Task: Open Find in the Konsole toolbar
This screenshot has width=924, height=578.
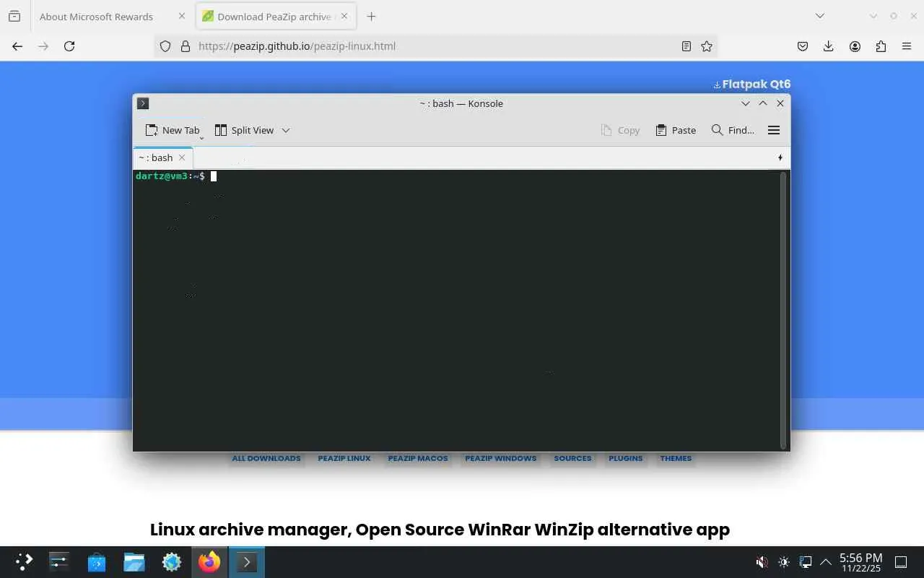Action: pyautogui.click(x=733, y=130)
